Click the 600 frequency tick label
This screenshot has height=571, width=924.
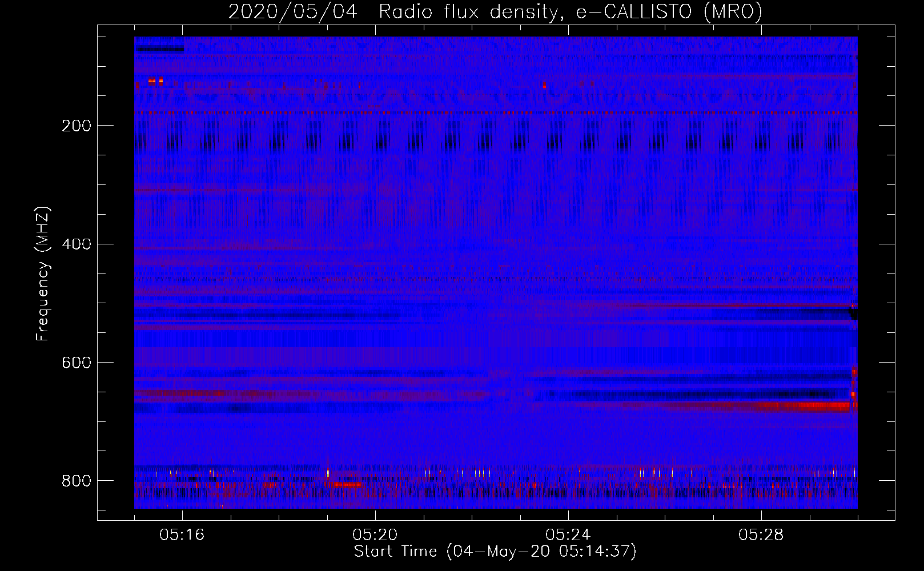[x=76, y=363]
